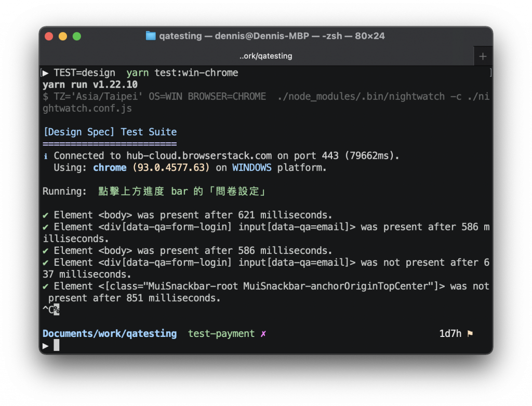Click the './node_modules/.bin/nightwatch' command text

pos(361,97)
